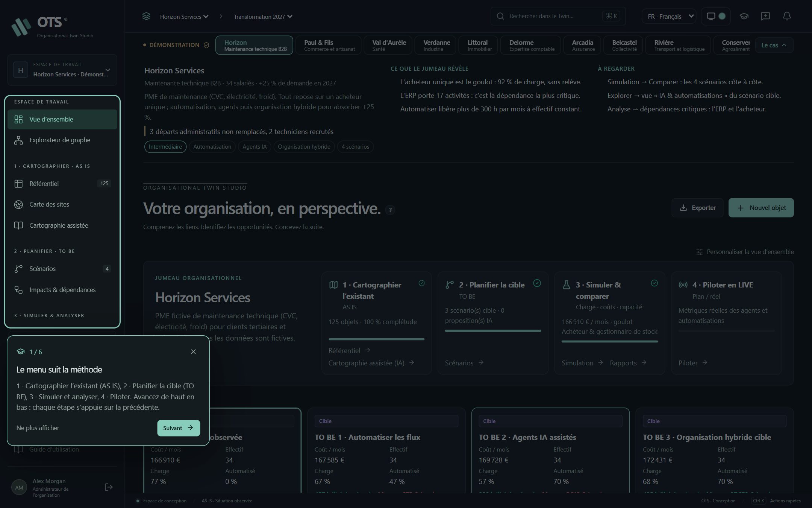The width and height of the screenshot is (812, 508).
Task: Click Ne plus afficher in the tour
Action: pos(38,428)
